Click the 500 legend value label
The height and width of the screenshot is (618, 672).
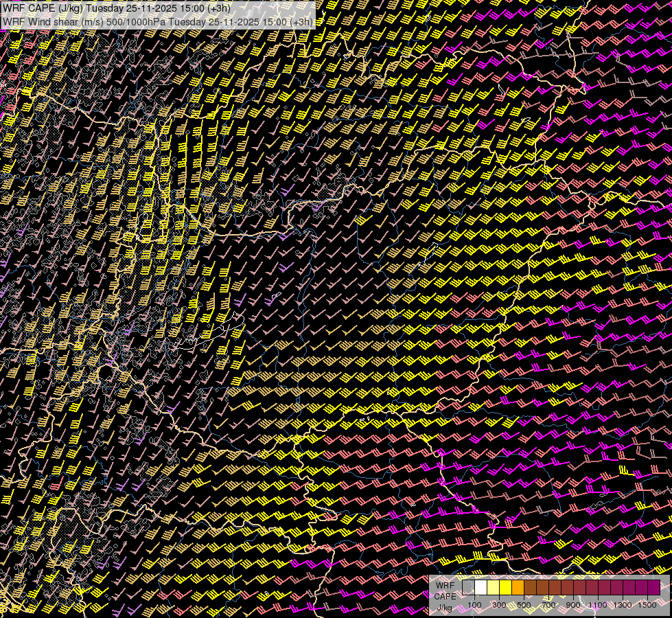click(524, 605)
